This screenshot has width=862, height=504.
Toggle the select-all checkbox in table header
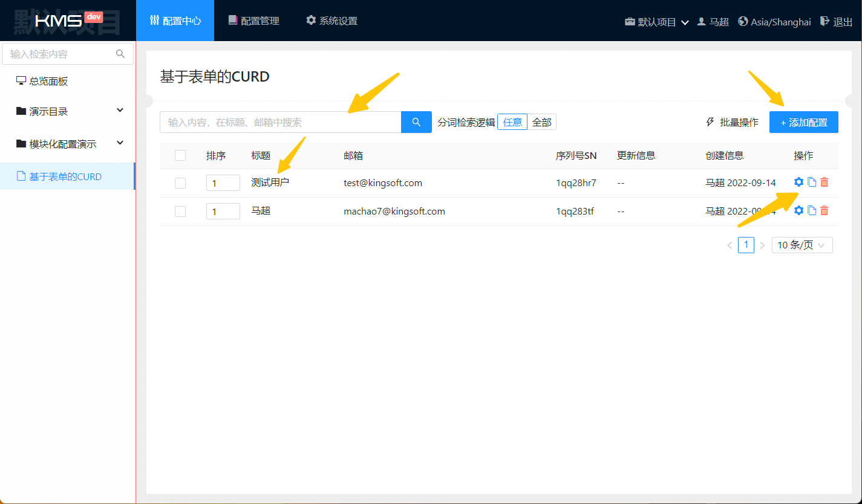pos(180,155)
